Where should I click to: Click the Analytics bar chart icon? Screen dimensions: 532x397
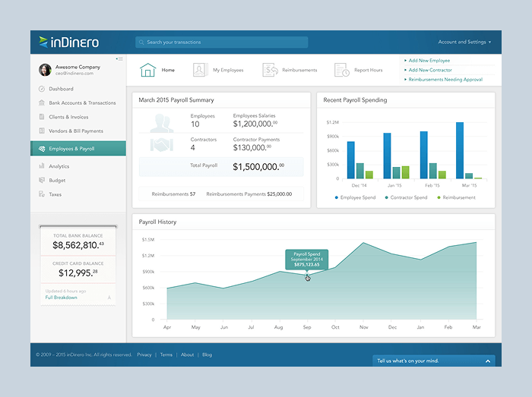point(42,166)
